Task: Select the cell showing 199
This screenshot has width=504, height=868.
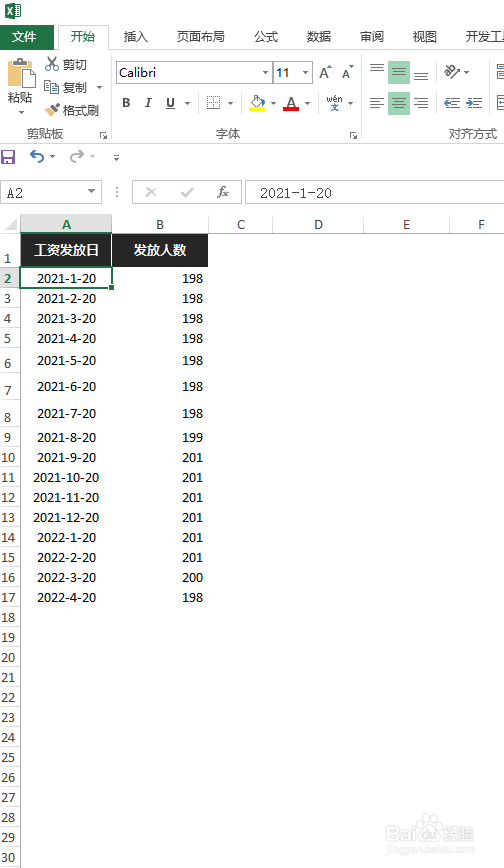Action: tap(160, 437)
